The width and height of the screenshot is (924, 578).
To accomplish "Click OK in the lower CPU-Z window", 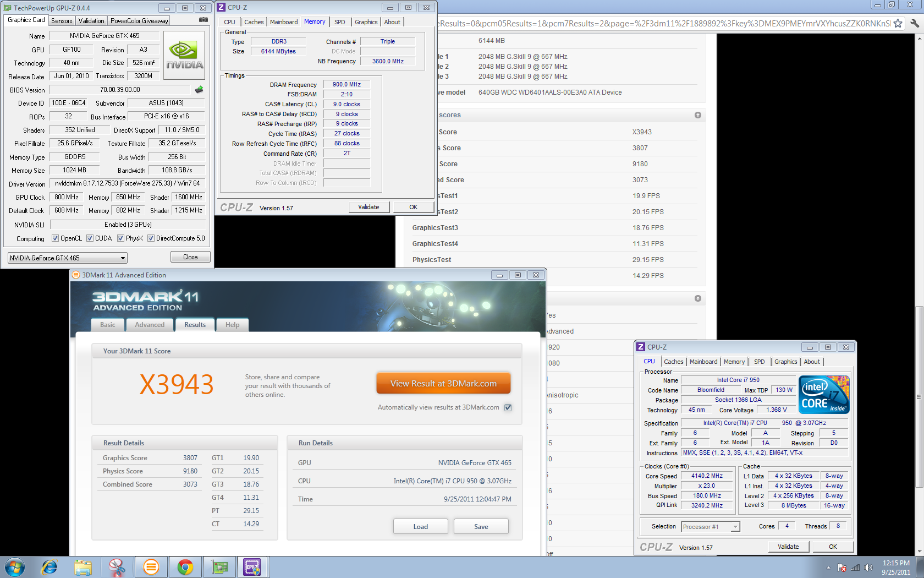I will tap(833, 547).
